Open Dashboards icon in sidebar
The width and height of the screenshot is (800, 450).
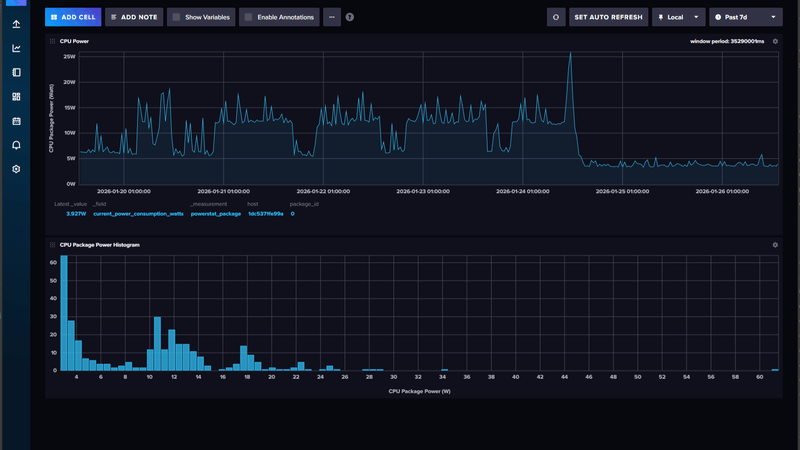16,97
